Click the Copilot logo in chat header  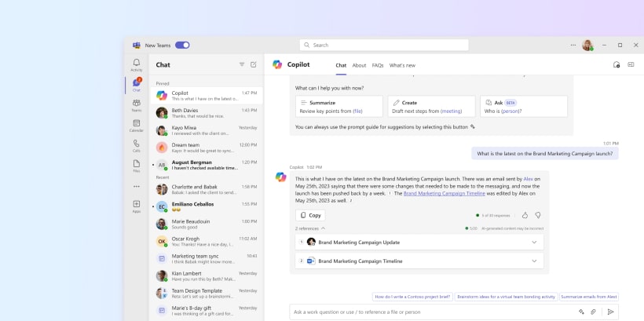[x=277, y=64]
